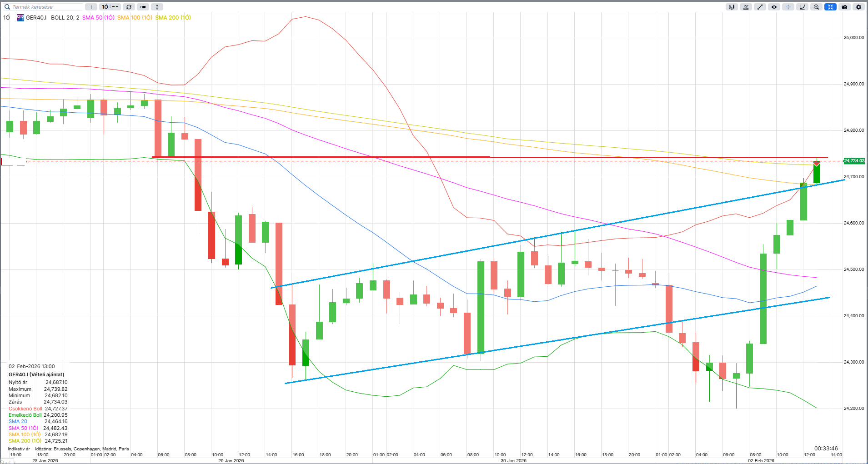Open the indicators menu icon

coord(746,7)
